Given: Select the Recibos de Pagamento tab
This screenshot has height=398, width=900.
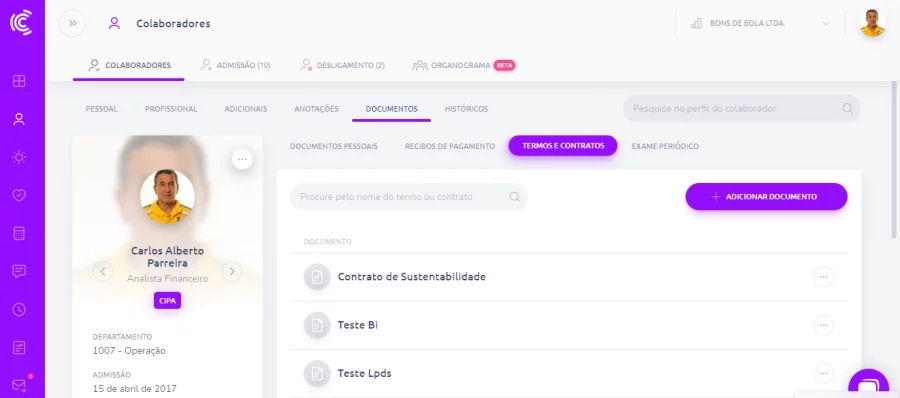Looking at the screenshot, I should click(x=450, y=146).
